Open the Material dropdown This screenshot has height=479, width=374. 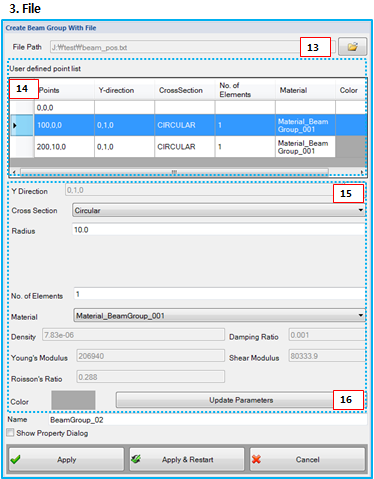[x=219, y=315]
